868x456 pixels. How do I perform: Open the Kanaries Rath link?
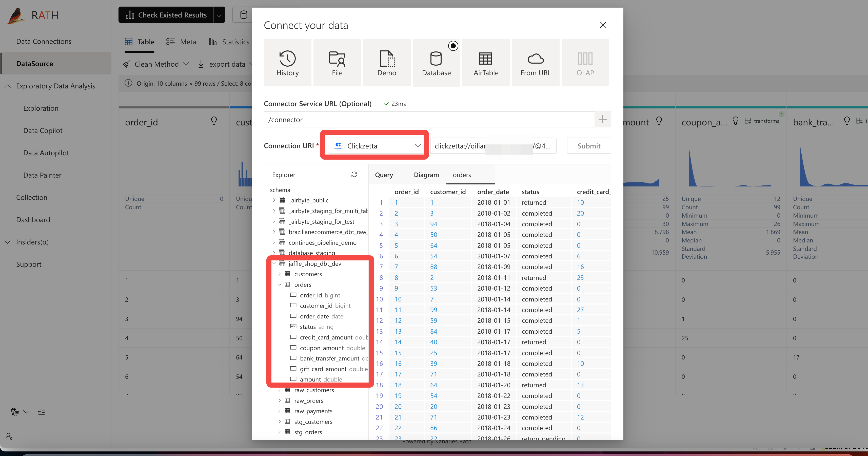453,441
